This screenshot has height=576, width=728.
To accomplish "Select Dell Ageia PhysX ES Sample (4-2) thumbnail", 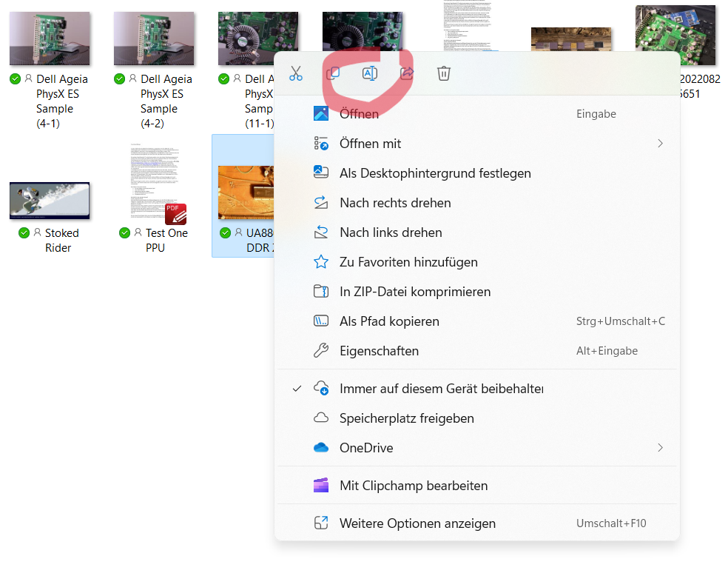I will (154, 38).
